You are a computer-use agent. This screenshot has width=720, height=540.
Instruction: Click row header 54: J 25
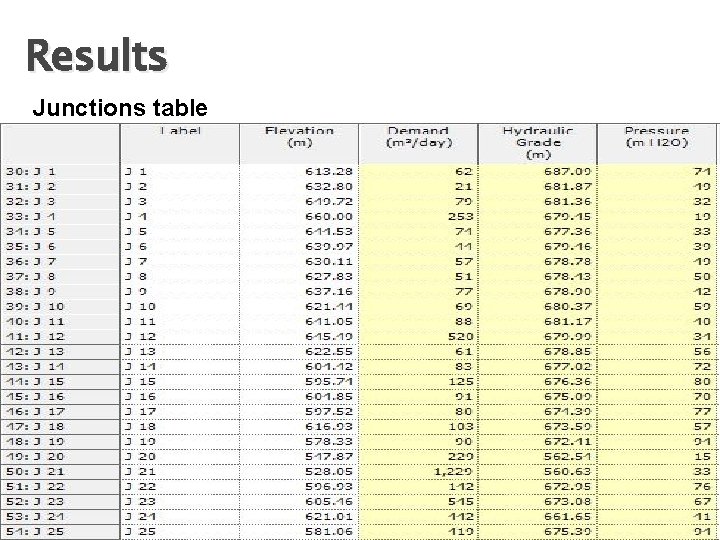[x=60, y=531]
